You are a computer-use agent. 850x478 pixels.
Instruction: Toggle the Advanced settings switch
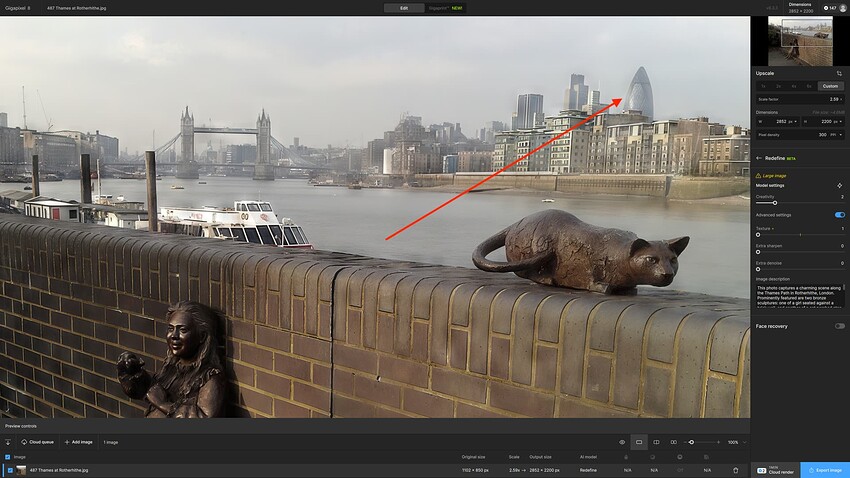pos(839,215)
